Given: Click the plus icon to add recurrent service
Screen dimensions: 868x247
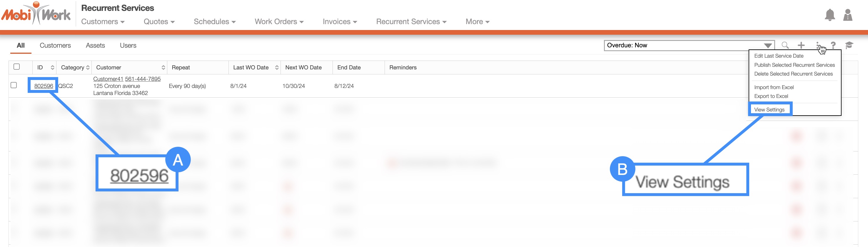Looking at the screenshot, I should point(801,45).
